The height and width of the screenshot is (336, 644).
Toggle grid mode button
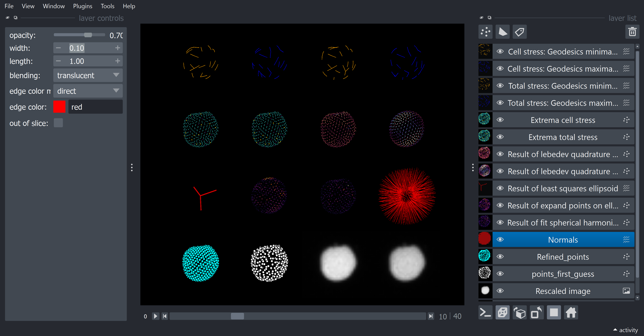click(554, 313)
